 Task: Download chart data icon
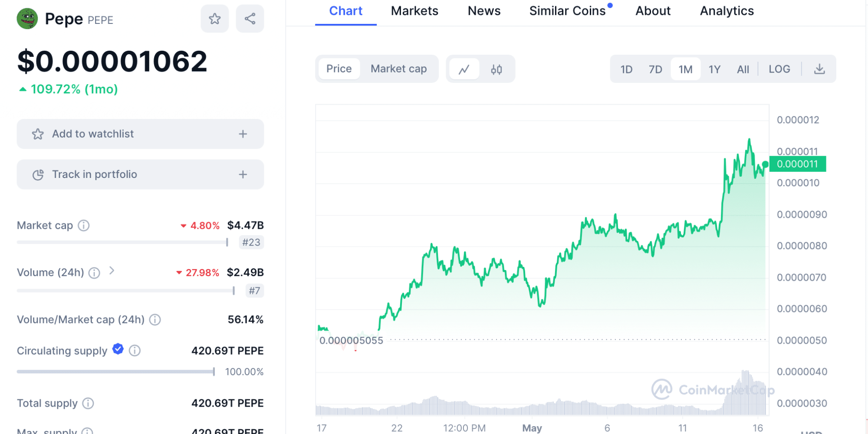pyautogui.click(x=819, y=69)
